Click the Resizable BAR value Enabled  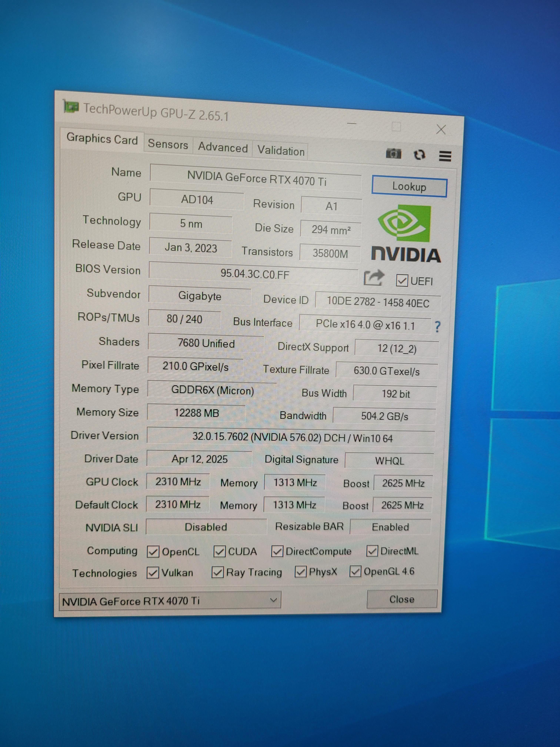pyautogui.click(x=391, y=527)
